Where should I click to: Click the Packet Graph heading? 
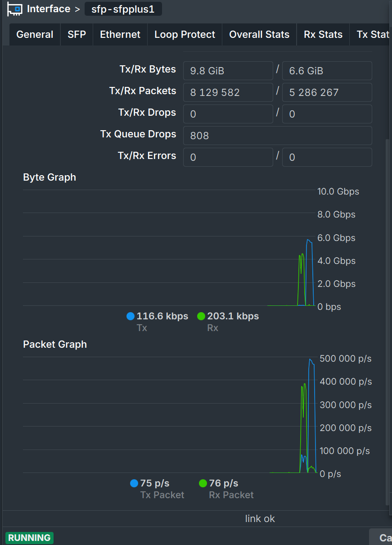[x=55, y=345]
